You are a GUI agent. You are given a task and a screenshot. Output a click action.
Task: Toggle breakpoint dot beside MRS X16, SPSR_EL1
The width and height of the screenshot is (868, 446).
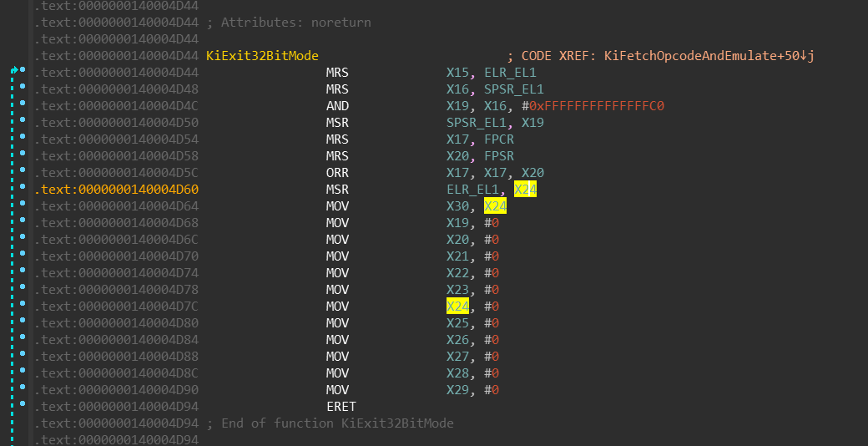click(x=23, y=86)
